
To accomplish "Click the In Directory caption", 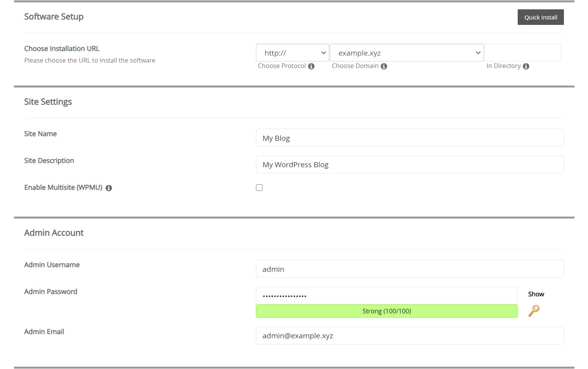I will [503, 66].
